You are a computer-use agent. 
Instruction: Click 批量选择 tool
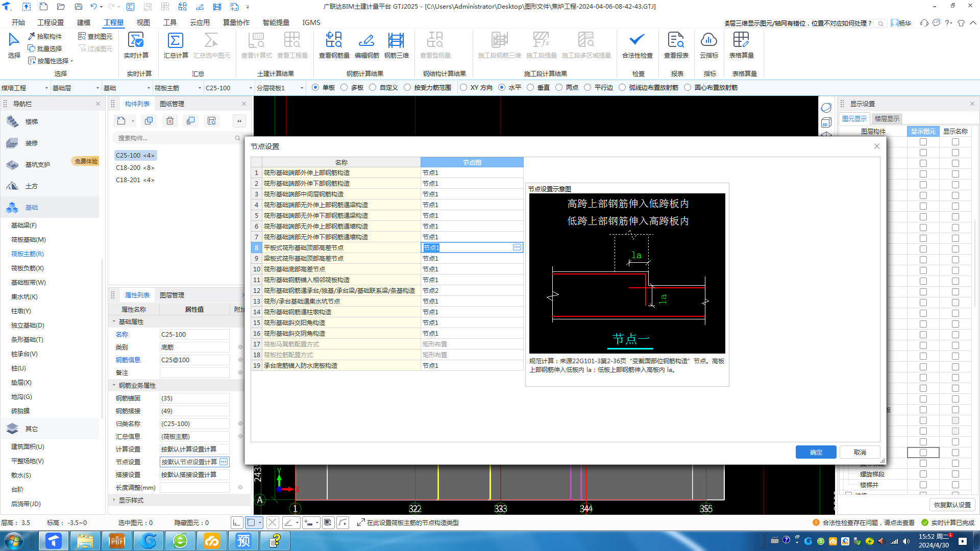pyautogui.click(x=45, y=48)
